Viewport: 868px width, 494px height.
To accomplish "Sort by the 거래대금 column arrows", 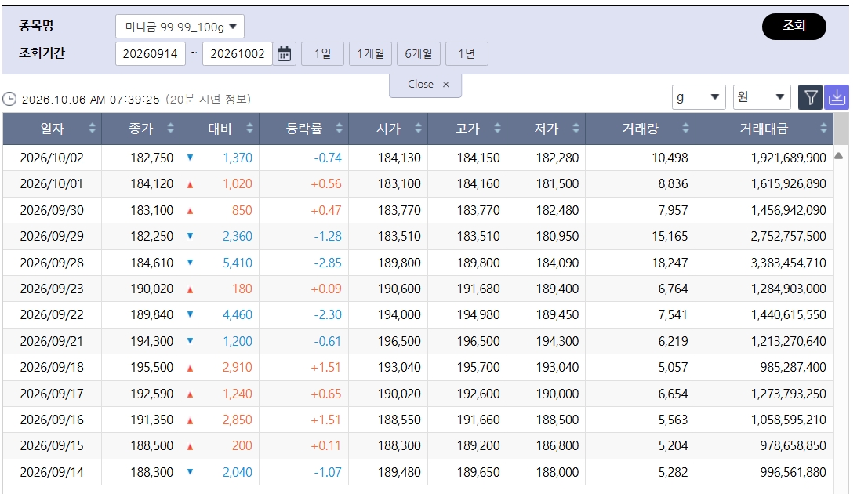I will (x=824, y=129).
